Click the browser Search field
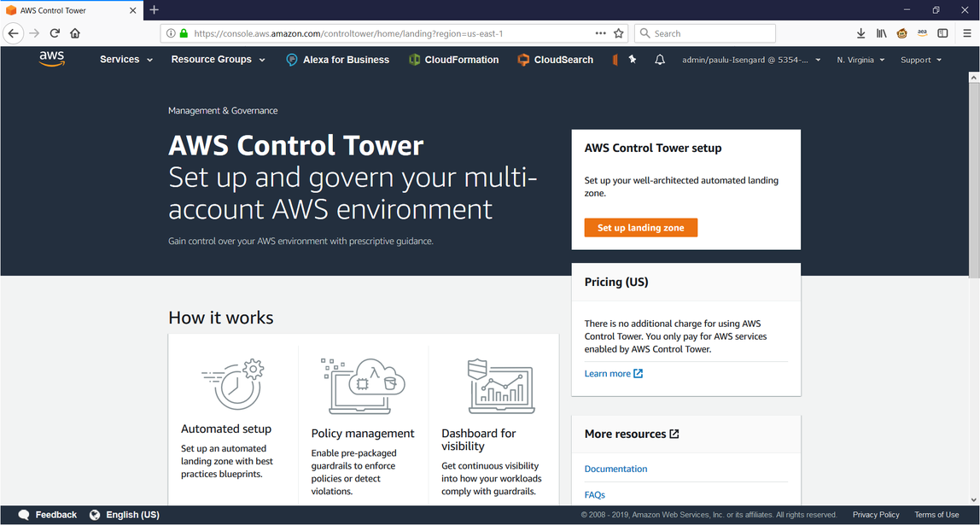 [x=705, y=33]
